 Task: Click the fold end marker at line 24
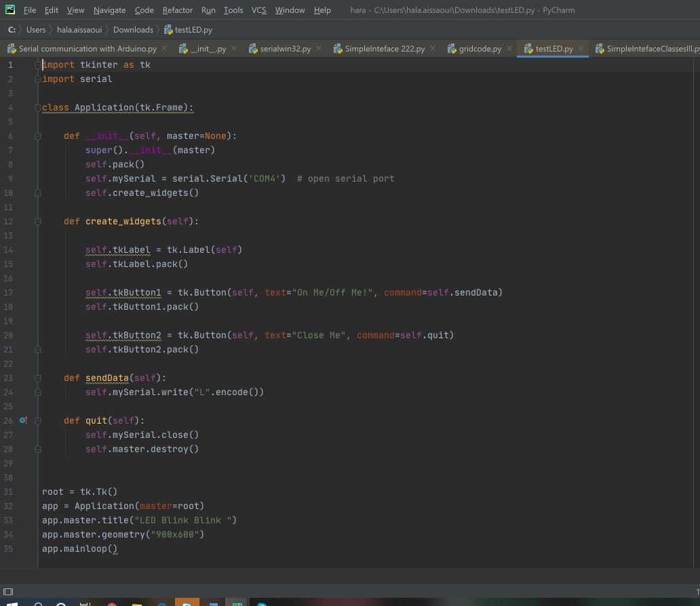[x=38, y=392]
